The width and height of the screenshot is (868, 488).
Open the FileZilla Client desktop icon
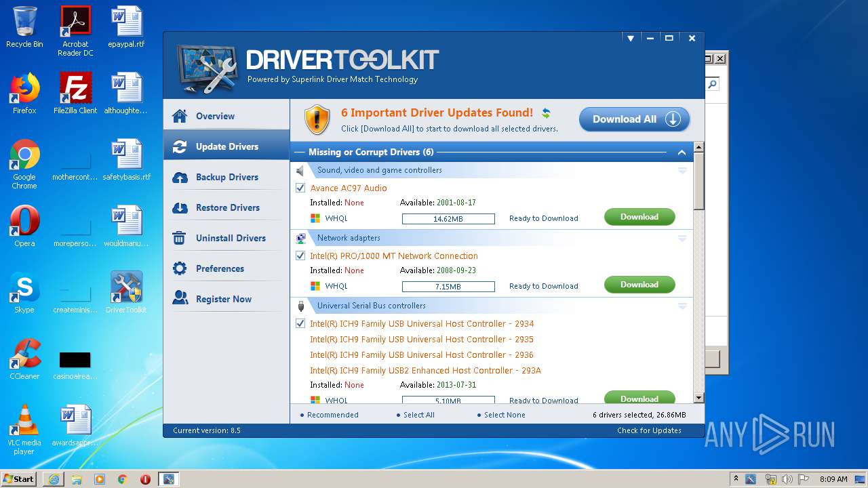(x=75, y=94)
